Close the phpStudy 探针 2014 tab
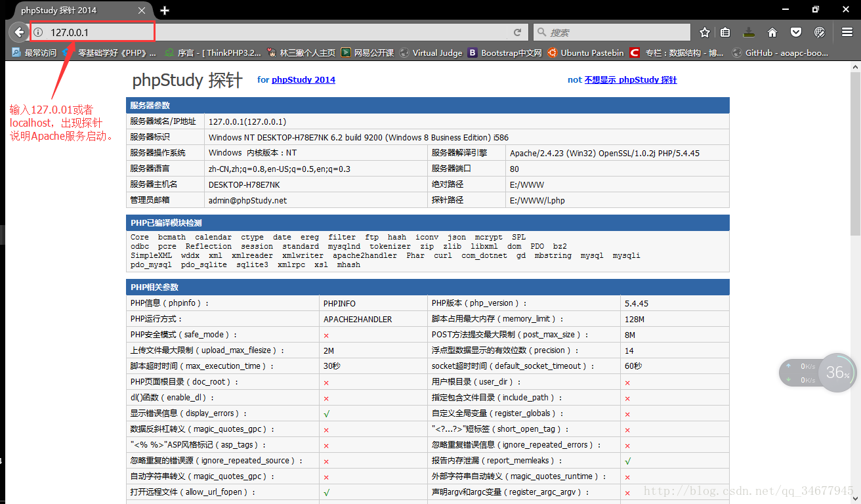The height and width of the screenshot is (504, 861). 143,10
